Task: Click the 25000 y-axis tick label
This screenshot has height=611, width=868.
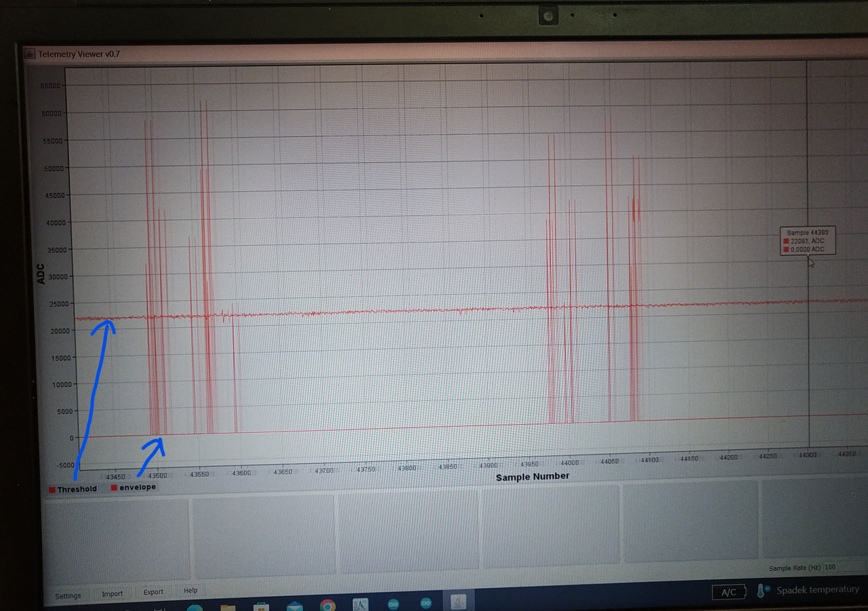Action: 60,304
